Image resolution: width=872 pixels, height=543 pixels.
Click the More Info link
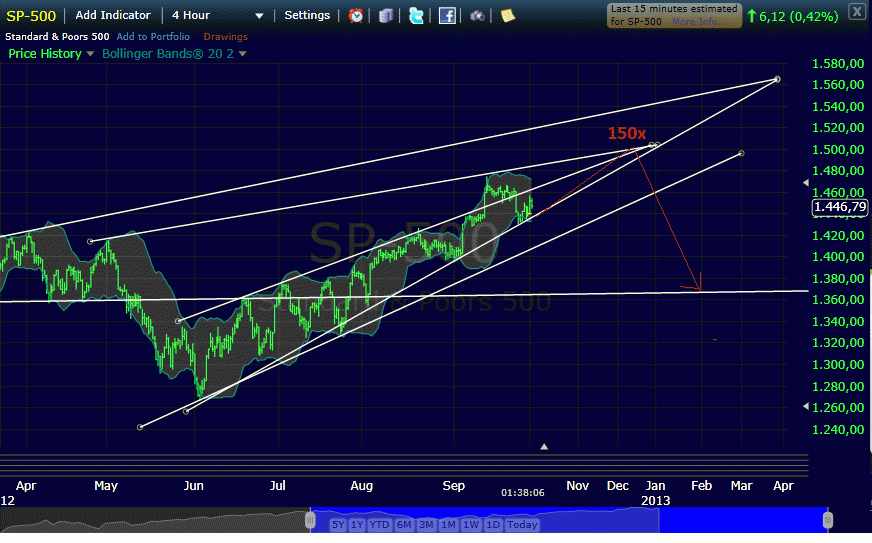(x=699, y=22)
